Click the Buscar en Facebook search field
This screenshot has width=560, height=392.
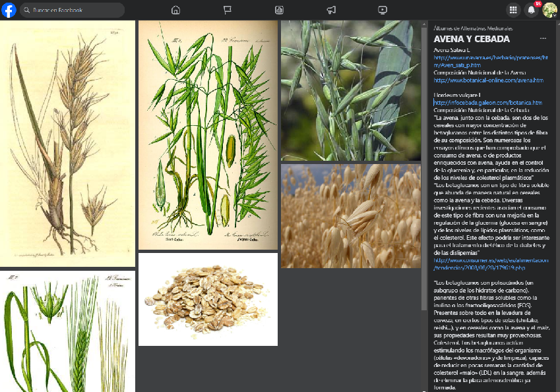pyautogui.click(x=73, y=10)
